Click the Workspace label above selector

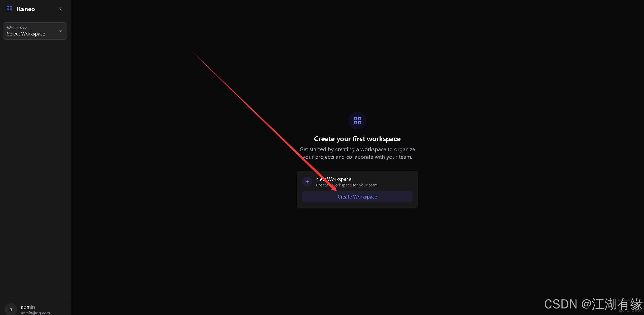tap(17, 28)
